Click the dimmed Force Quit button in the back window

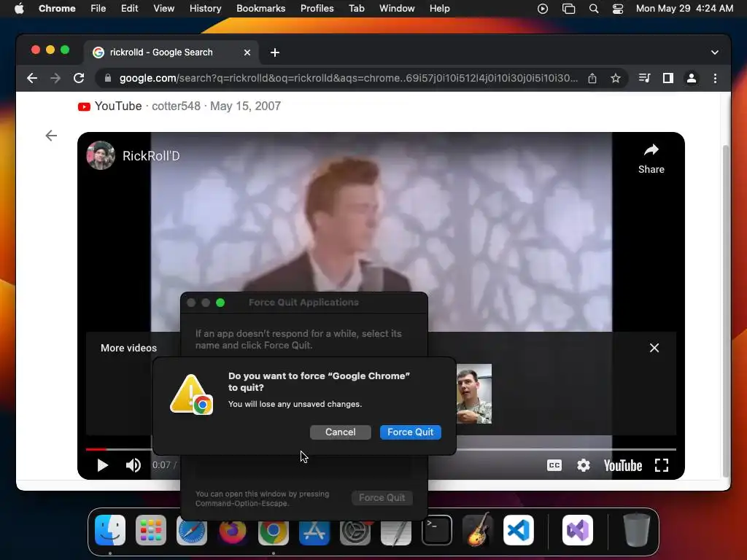tap(382, 497)
